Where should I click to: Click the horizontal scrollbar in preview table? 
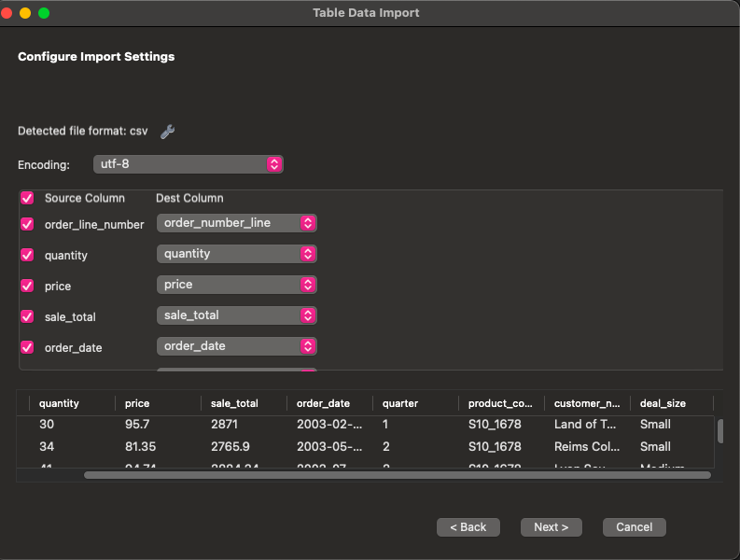tap(397, 475)
